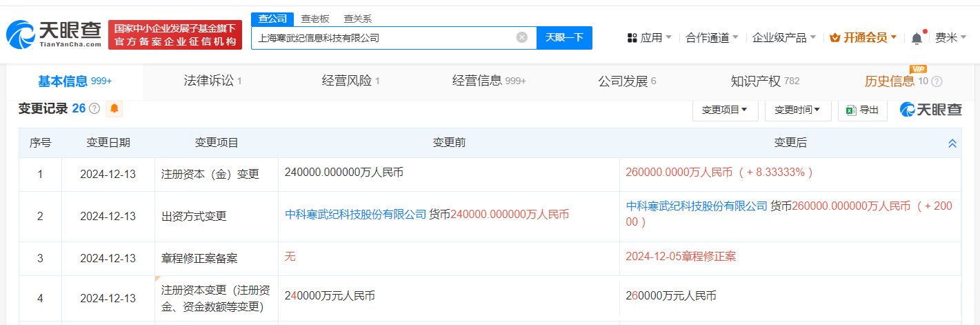Select the 知识产权 tab
Image resolution: width=980 pixels, height=325 pixels.
tap(765, 81)
